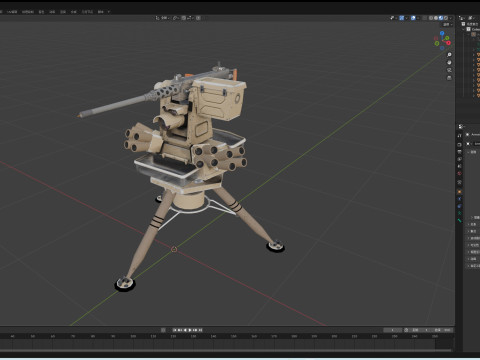Open the outliner display filter dropdown
480x360 pixels.
click(471, 18)
